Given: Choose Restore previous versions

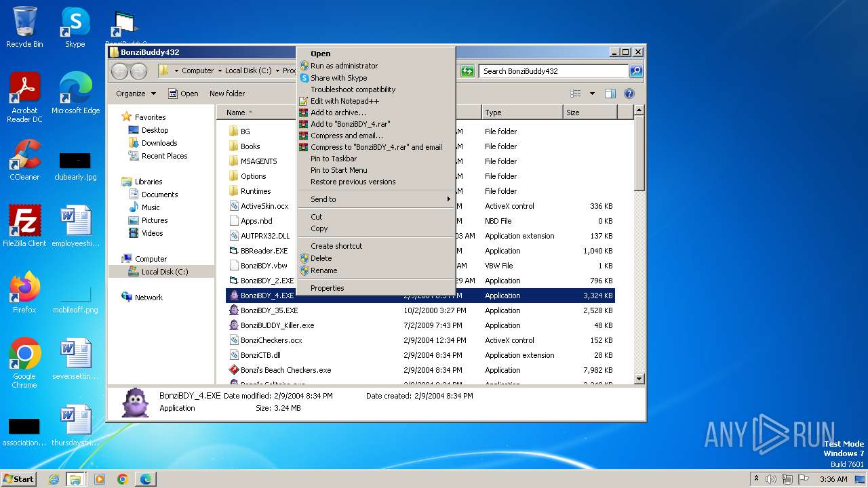Looking at the screenshot, I should click(376, 182).
